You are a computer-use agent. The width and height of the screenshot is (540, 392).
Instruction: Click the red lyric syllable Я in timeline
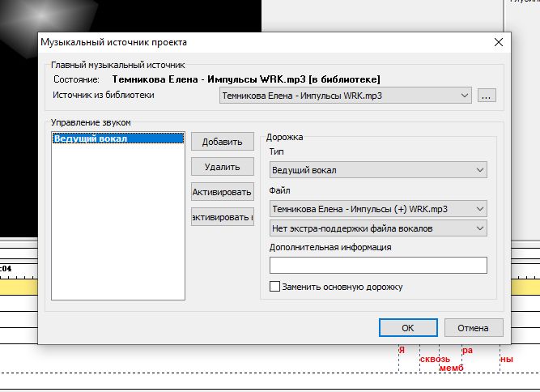pyautogui.click(x=402, y=350)
